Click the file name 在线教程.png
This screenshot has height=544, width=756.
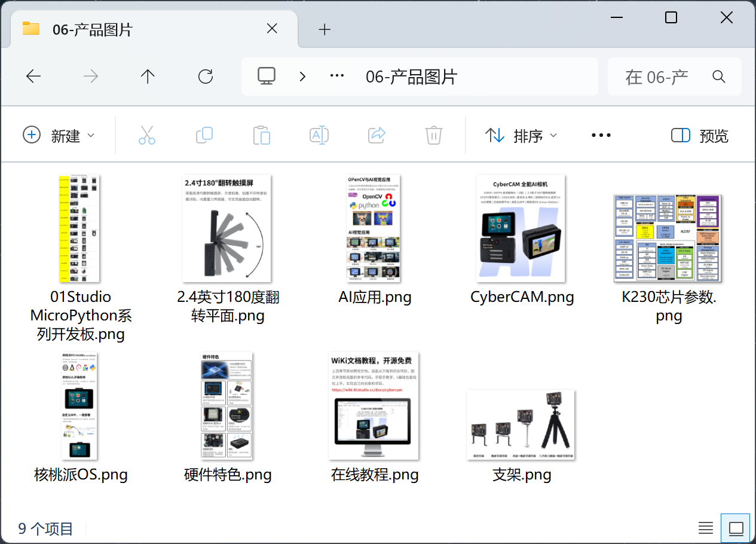pos(375,475)
